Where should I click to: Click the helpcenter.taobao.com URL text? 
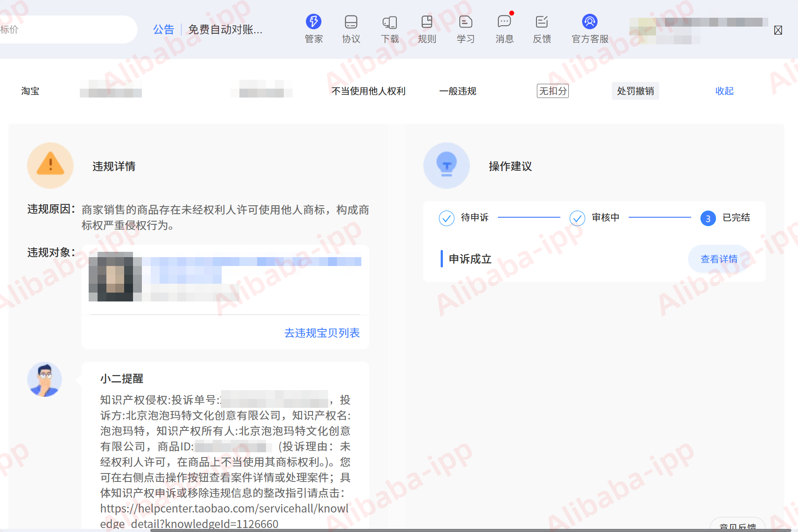(x=224, y=516)
